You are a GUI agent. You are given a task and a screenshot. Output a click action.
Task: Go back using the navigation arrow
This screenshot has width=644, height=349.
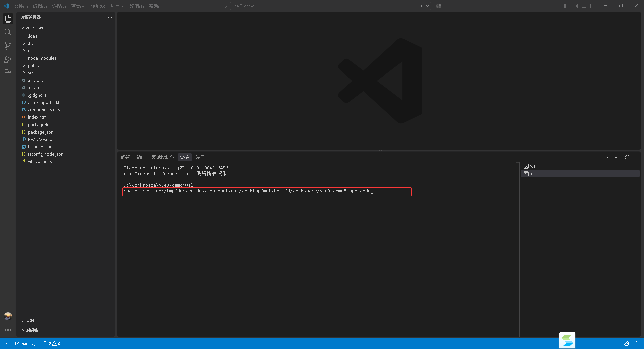coord(216,6)
